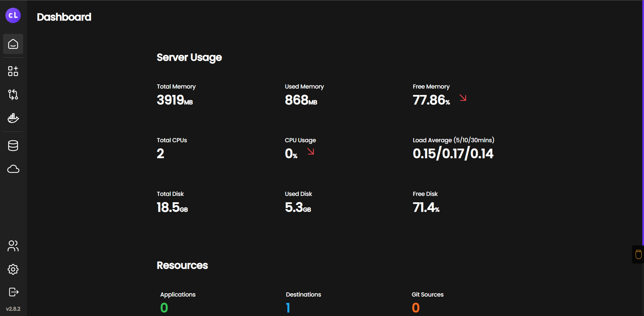Click the red trend arrow beside CPU Usage
This screenshot has width=644, height=316.
311,152
